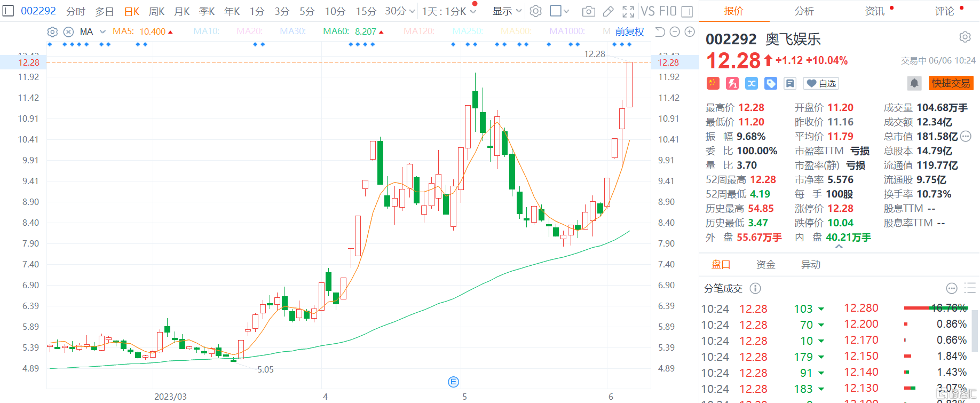This screenshot has width=980, height=403.
Task: Switch to 多日 multi-day view
Action: click(x=105, y=11)
